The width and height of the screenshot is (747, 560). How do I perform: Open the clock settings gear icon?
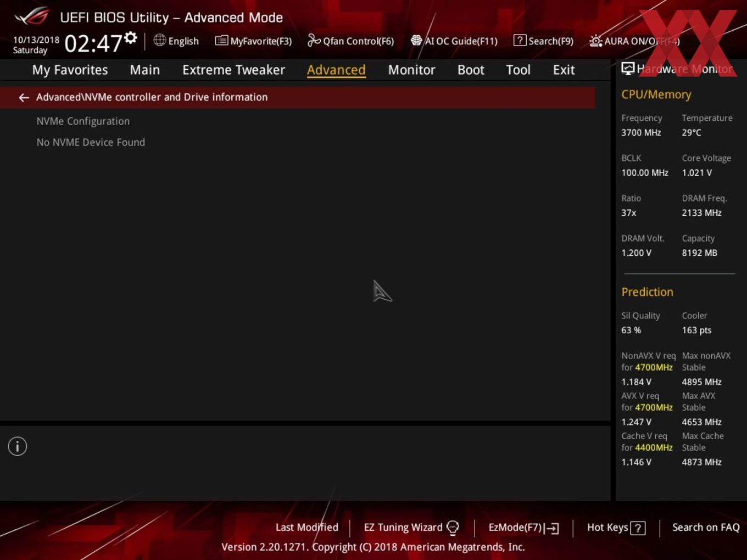pos(131,37)
